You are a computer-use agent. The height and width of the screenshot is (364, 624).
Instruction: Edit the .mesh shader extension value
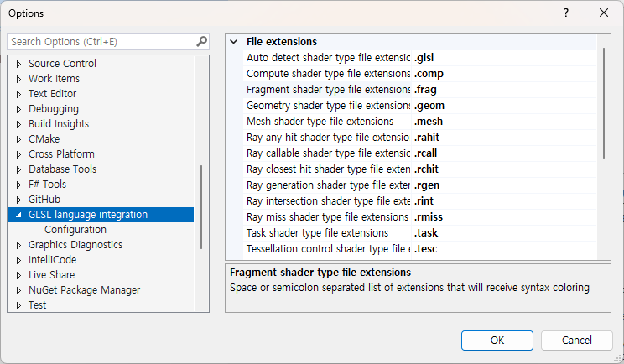pos(504,122)
